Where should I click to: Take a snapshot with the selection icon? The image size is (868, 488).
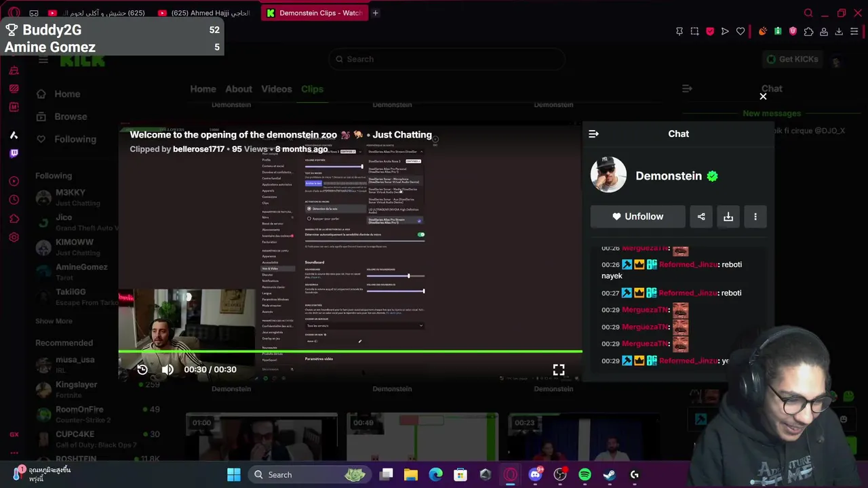[x=694, y=31]
